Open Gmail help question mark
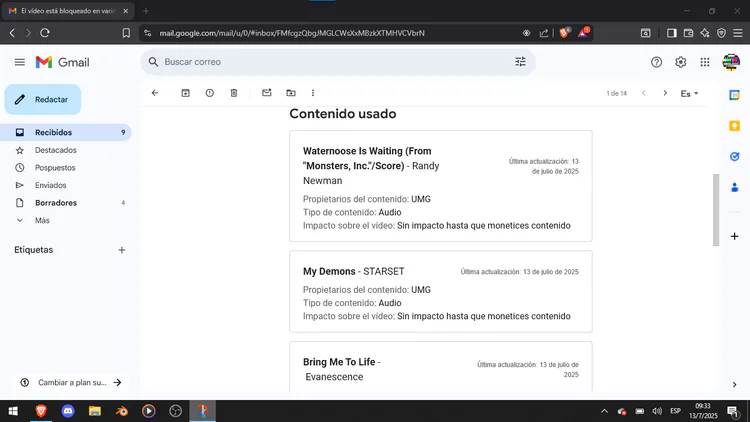Viewport: 750px width, 422px height. tap(656, 62)
